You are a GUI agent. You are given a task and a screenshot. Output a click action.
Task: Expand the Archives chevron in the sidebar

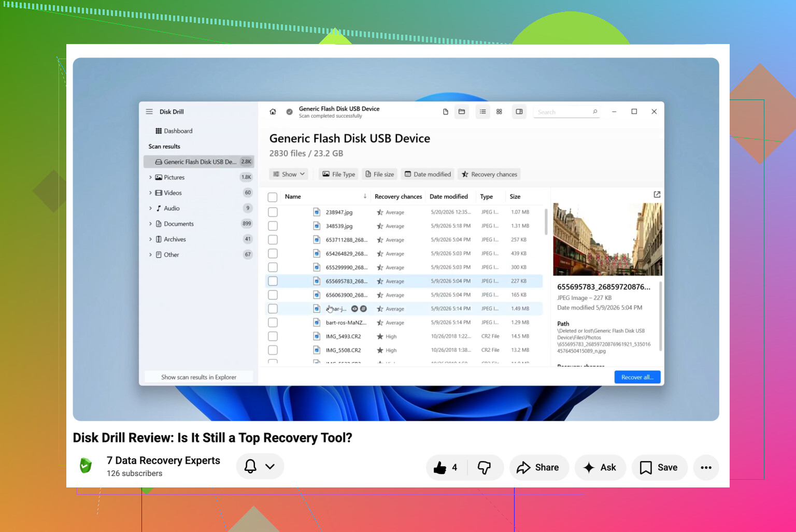point(150,239)
